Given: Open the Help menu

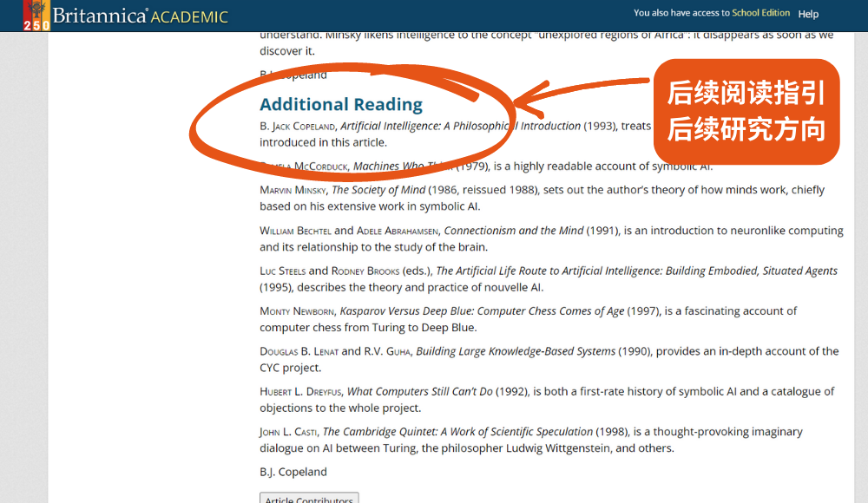Looking at the screenshot, I should (x=808, y=14).
